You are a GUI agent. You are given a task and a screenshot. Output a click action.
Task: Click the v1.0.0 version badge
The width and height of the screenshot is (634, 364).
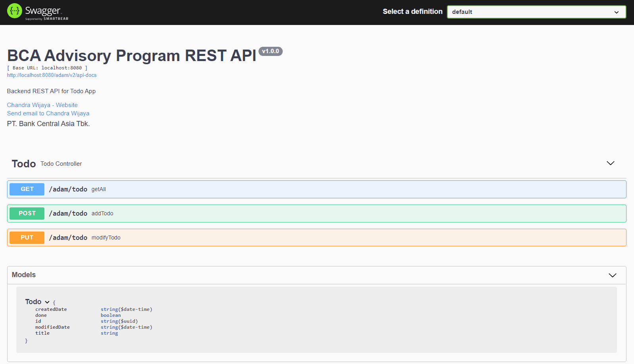tap(270, 51)
